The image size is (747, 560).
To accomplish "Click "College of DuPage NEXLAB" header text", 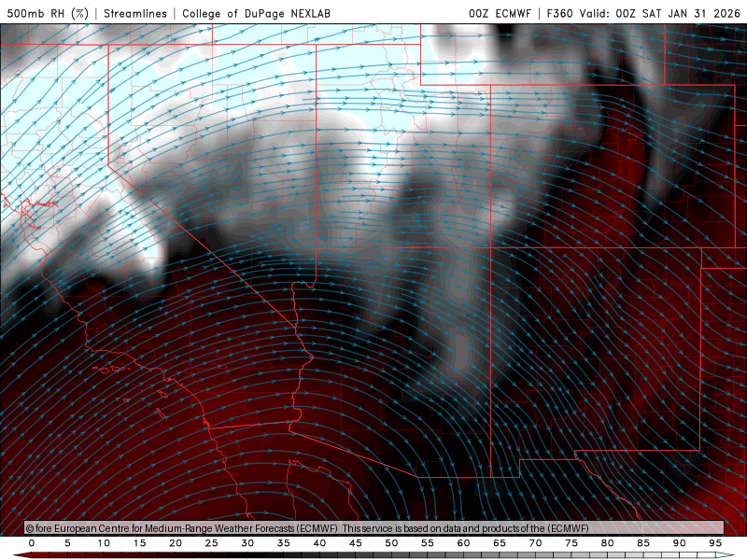I will 256,13.
